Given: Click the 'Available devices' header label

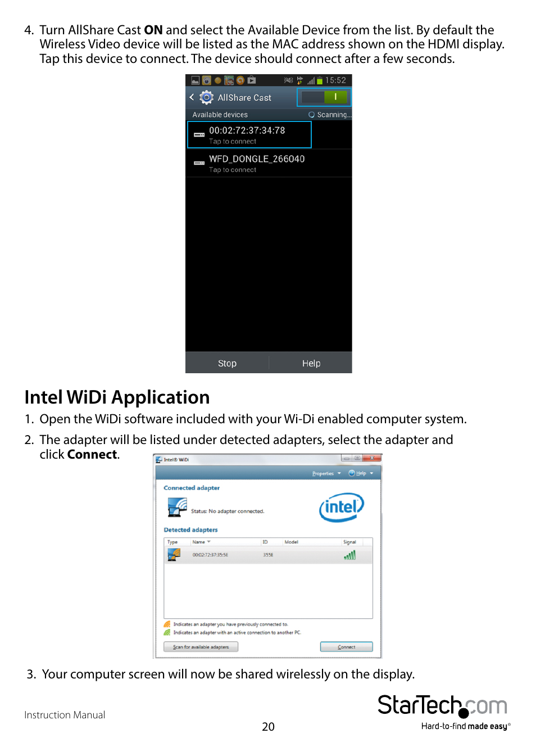Looking at the screenshot, I should (220, 115).
